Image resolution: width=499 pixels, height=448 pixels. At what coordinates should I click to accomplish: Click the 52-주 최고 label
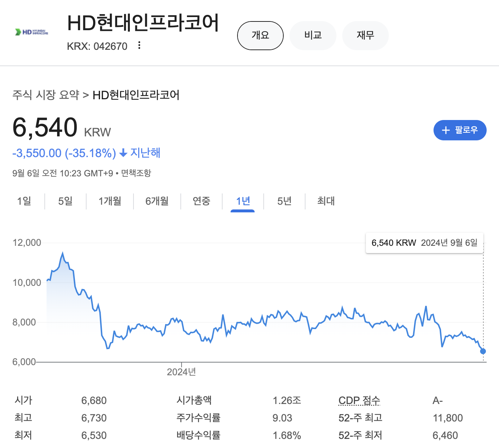pyautogui.click(x=360, y=418)
